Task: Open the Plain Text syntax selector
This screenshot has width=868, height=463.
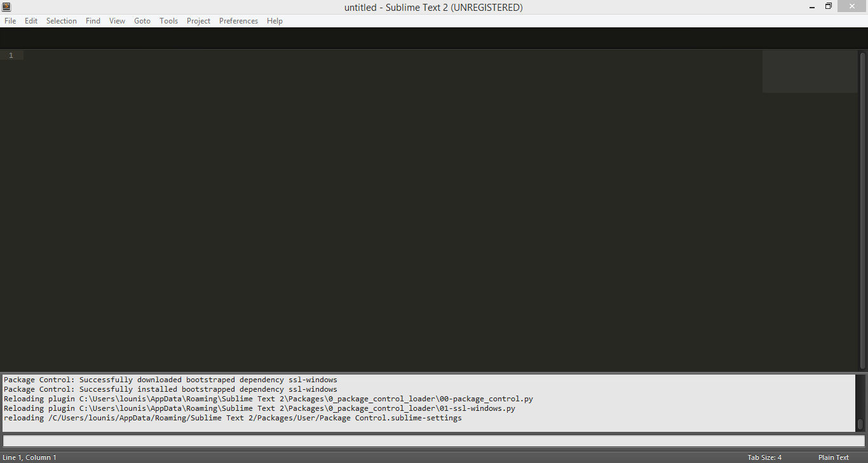Action: coord(833,457)
